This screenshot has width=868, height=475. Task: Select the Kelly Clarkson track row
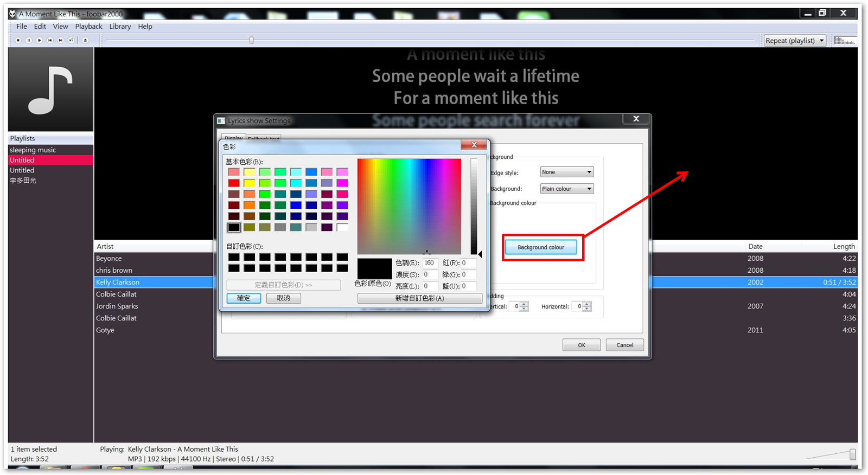(155, 282)
